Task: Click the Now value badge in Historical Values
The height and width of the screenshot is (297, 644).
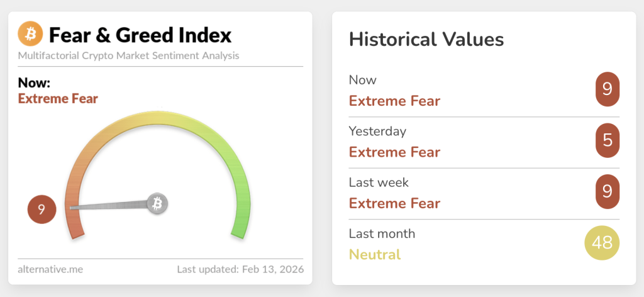Action: pyautogui.click(x=607, y=89)
